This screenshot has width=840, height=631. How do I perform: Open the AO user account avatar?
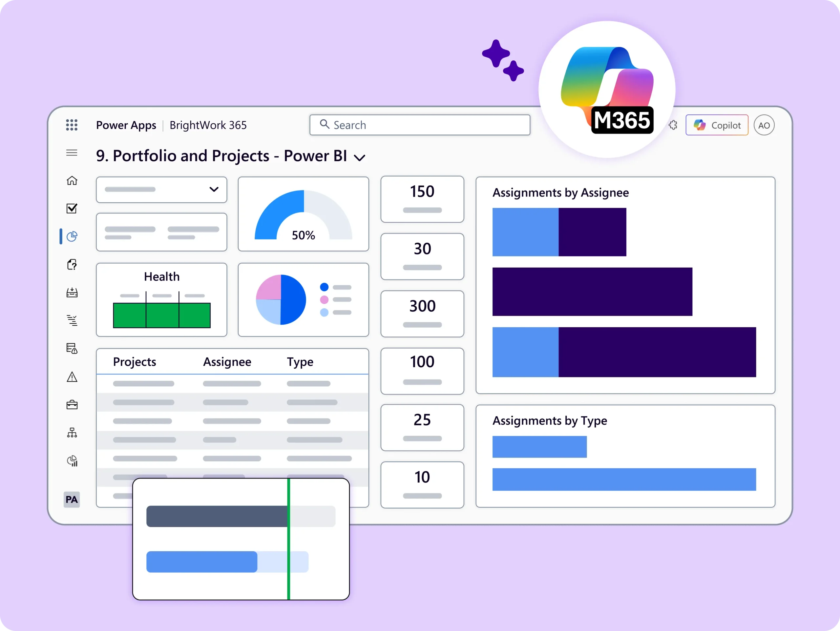point(764,125)
